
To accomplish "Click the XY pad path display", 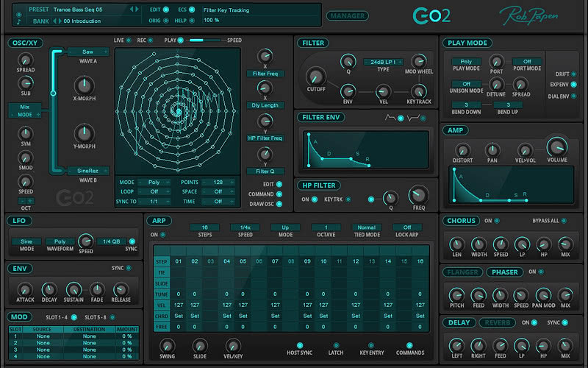I will pos(177,111).
